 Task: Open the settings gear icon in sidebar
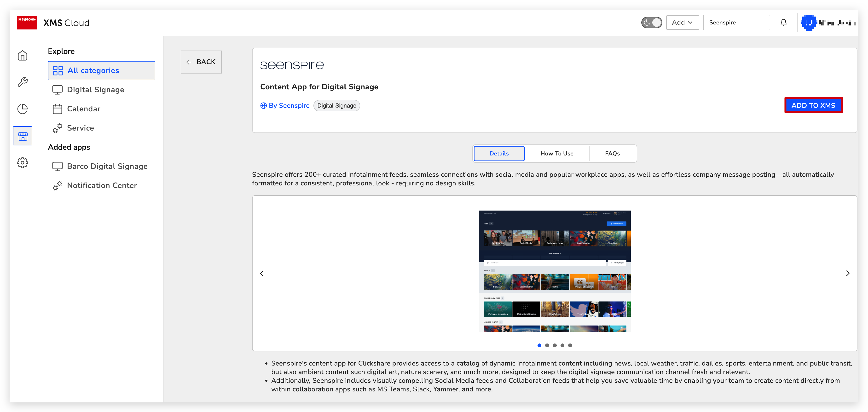point(23,163)
